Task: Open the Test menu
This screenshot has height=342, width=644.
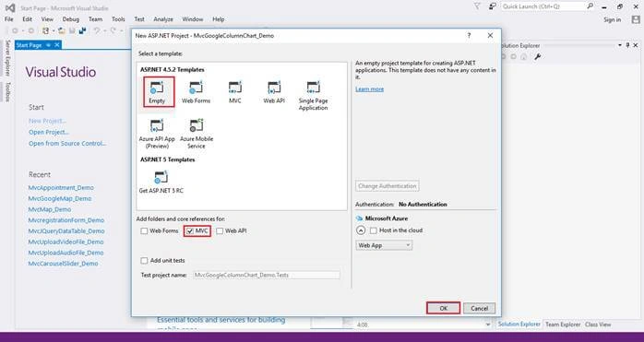Action: pyautogui.click(x=139, y=19)
